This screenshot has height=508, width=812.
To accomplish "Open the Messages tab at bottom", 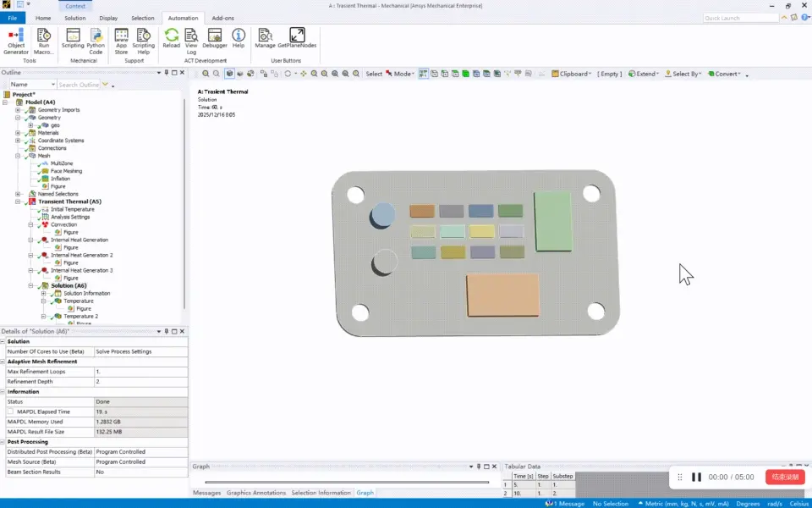I will tap(206, 493).
